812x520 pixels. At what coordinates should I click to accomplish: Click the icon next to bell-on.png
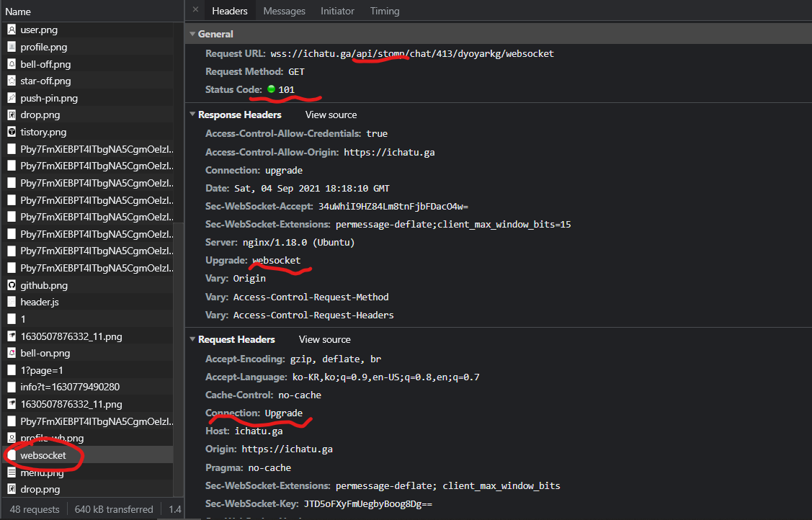click(x=10, y=352)
